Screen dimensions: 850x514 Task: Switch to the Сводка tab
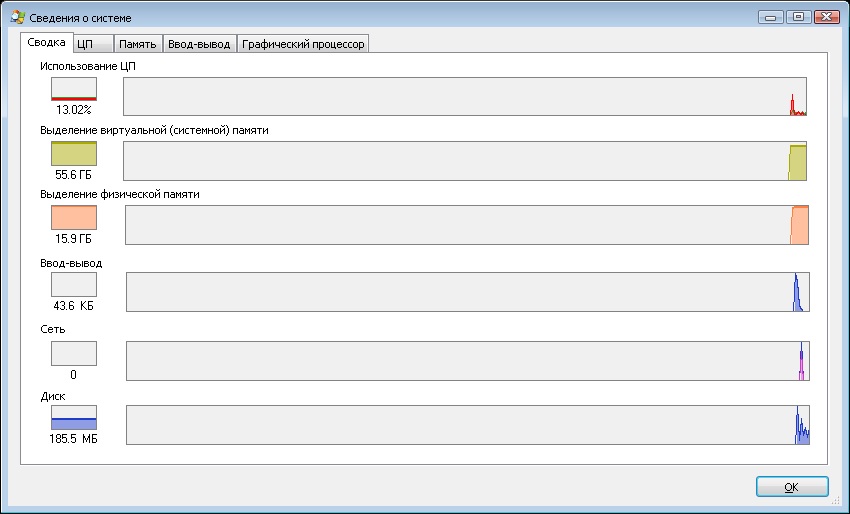(x=47, y=43)
